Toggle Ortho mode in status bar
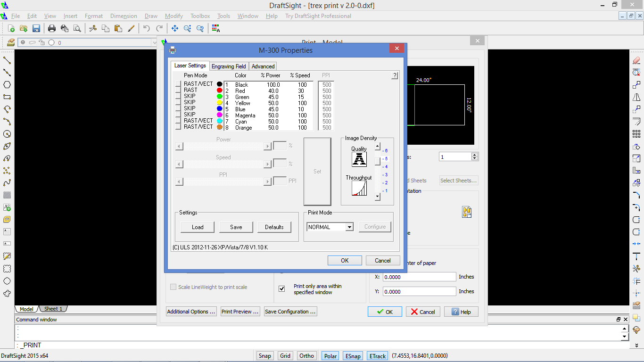 coord(306,356)
